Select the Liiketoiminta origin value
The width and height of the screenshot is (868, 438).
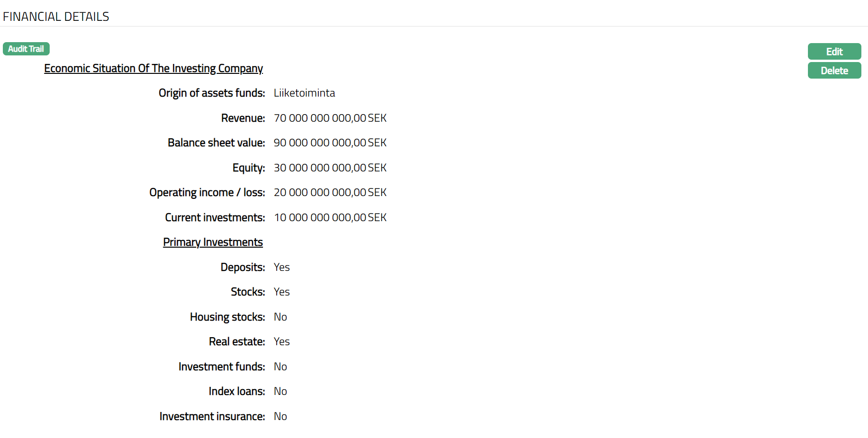click(x=304, y=93)
